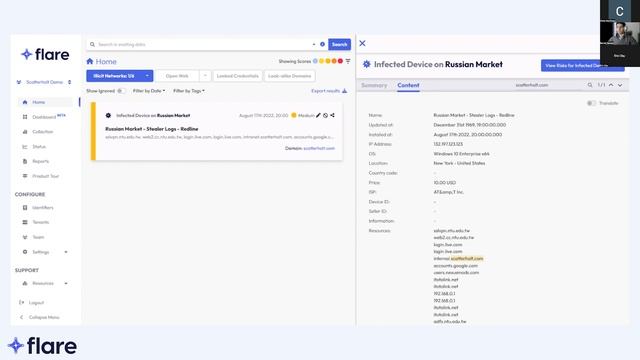Image resolution: width=640 pixels, height=360 pixels.
Task: Click the red score circle filter
Action: 340,61
